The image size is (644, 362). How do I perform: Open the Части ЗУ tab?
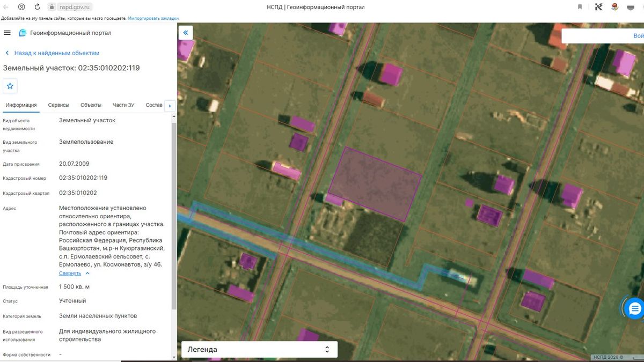click(x=123, y=105)
